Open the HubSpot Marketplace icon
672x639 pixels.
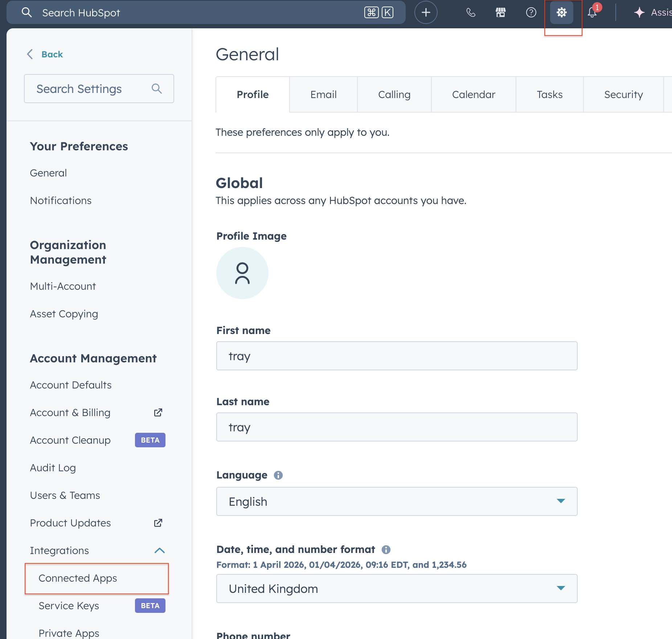tap(500, 12)
